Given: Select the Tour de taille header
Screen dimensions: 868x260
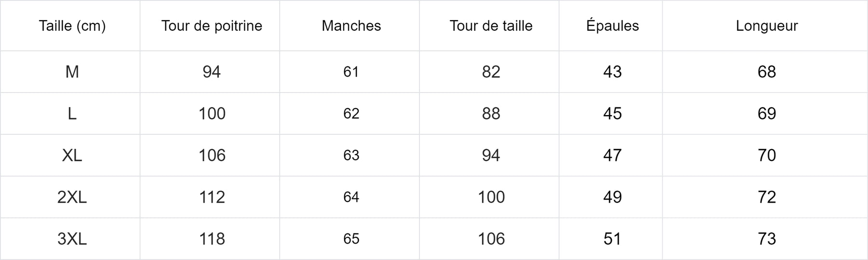Looking at the screenshot, I should pyautogui.click(x=491, y=26).
